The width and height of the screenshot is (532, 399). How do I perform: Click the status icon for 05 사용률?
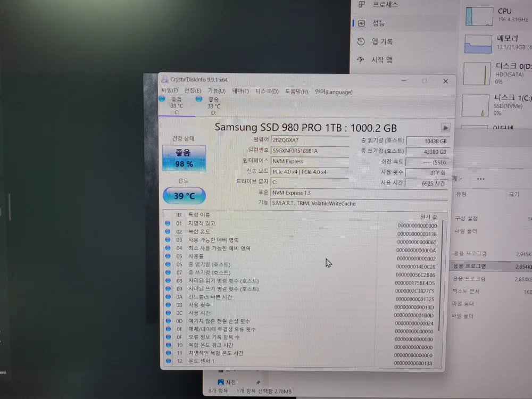click(168, 256)
